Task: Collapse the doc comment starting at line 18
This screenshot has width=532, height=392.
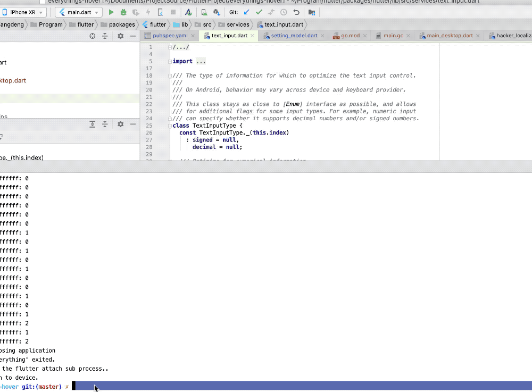Action: (170, 76)
